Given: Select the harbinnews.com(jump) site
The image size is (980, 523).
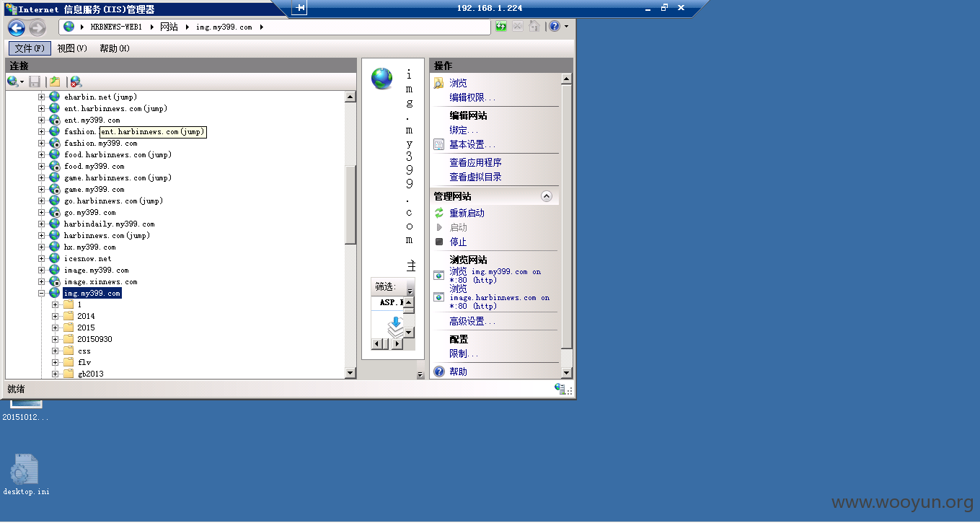Looking at the screenshot, I should (107, 235).
